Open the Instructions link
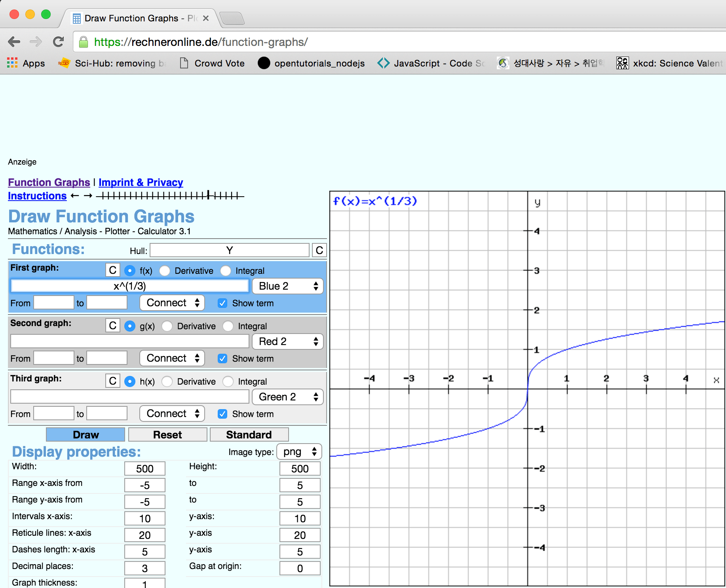Image resolution: width=726 pixels, height=588 pixels. click(37, 196)
